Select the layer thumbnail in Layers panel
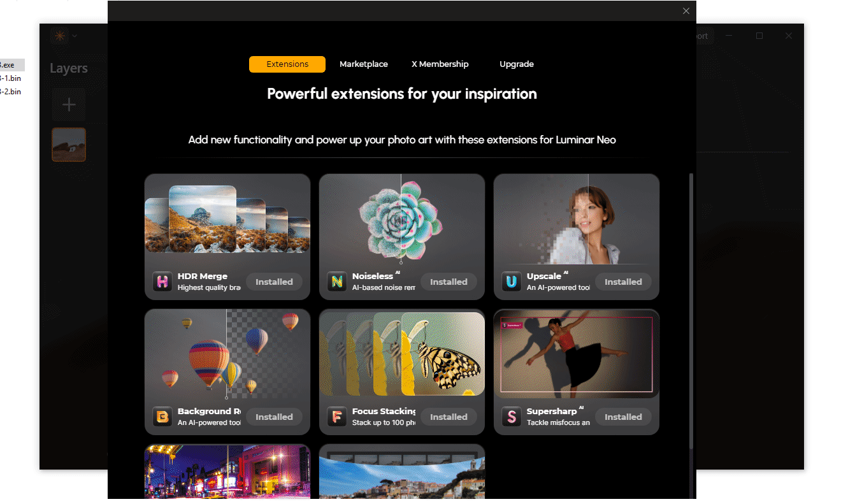Viewport: 855px width, 504px height. tap(69, 144)
